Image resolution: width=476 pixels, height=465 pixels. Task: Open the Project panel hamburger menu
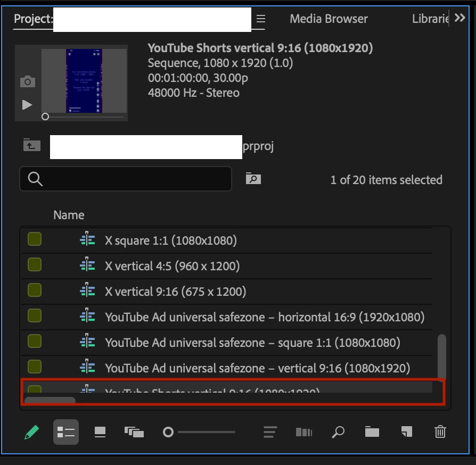point(261,19)
